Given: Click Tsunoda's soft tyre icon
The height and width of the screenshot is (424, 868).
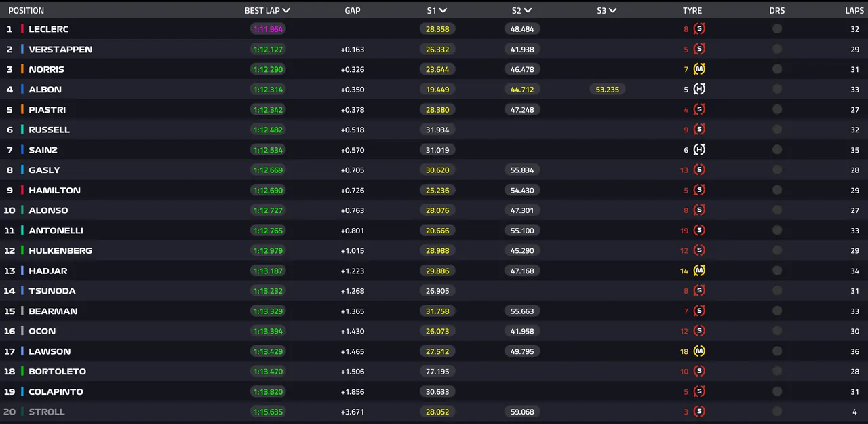Looking at the screenshot, I should click(x=699, y=291).
